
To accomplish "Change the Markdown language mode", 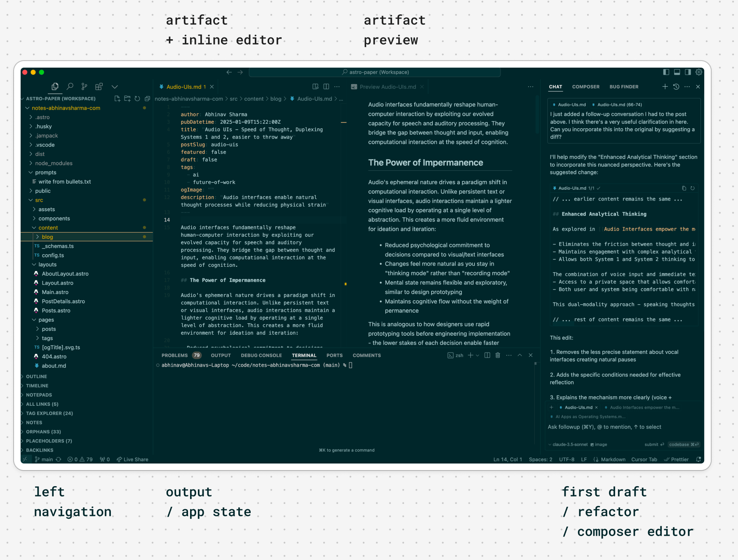I will (x=613, y=459).
